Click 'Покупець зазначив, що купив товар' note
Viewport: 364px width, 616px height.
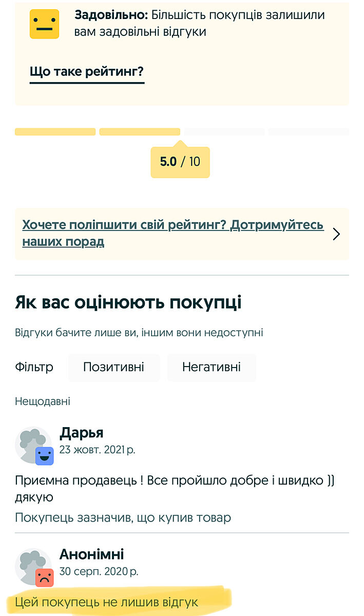pos(123,517)
